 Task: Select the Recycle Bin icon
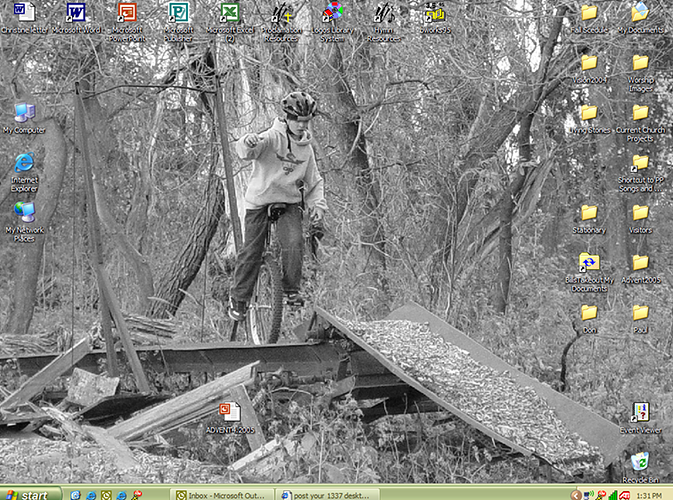point(640,468)
